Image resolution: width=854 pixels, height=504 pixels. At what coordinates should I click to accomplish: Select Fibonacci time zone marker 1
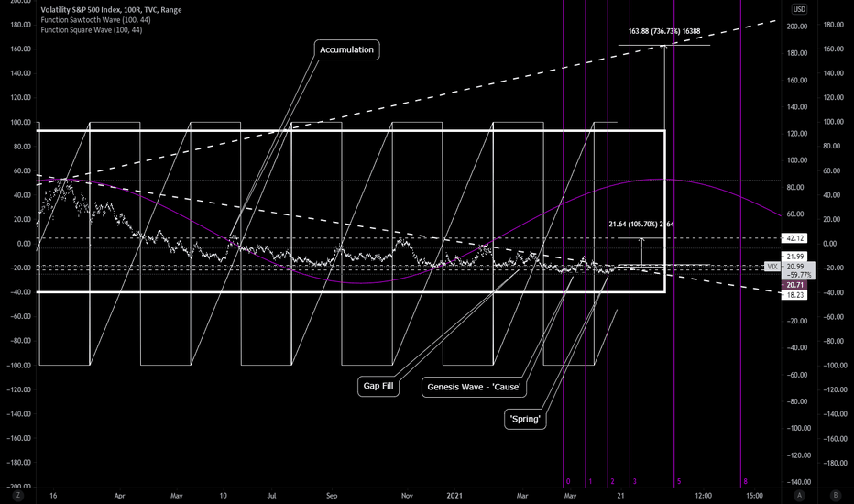coord(590,482)
